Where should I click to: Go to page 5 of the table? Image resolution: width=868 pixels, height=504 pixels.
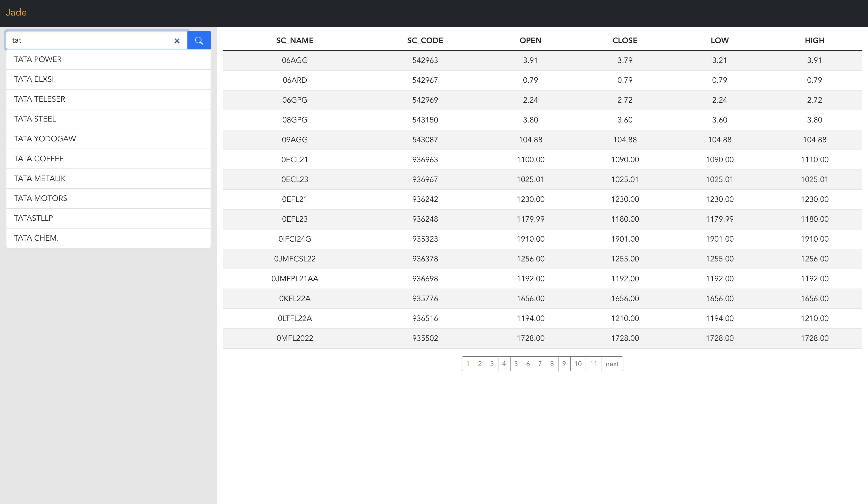516,364
